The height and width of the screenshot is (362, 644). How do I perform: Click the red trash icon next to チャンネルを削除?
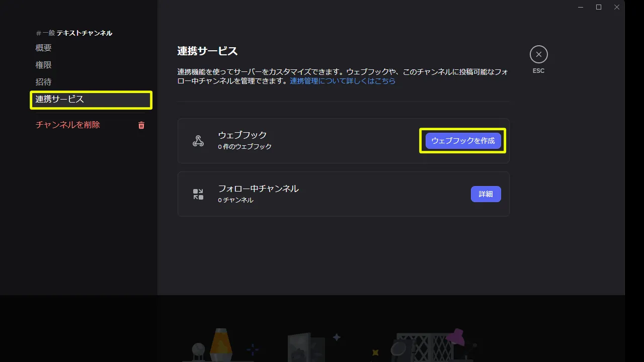coord(141,125)
